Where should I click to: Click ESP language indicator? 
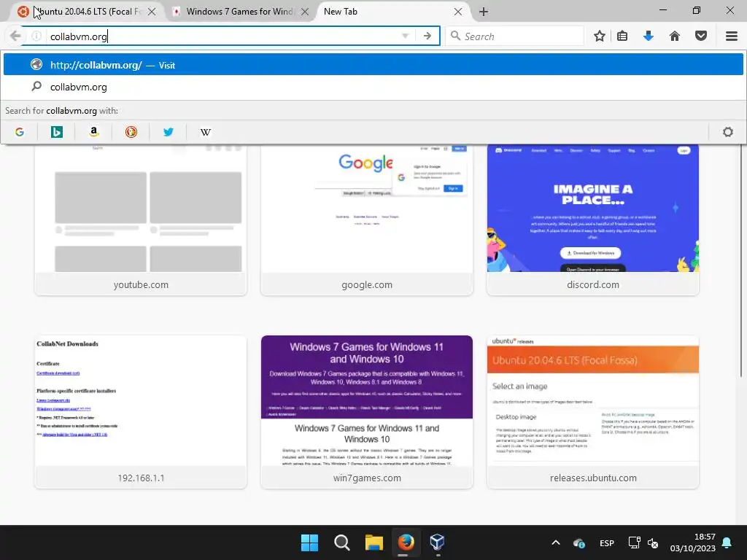[x=606, y=542]
